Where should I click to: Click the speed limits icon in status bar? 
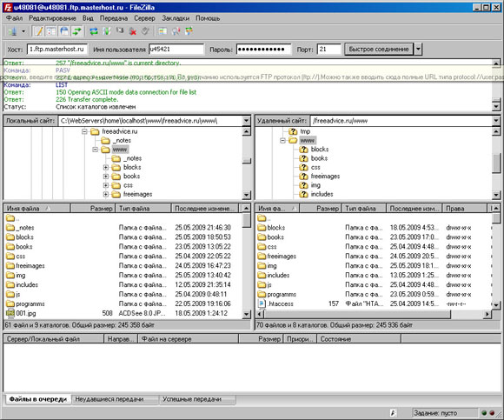pyautogui.click(x=393, y=413)
